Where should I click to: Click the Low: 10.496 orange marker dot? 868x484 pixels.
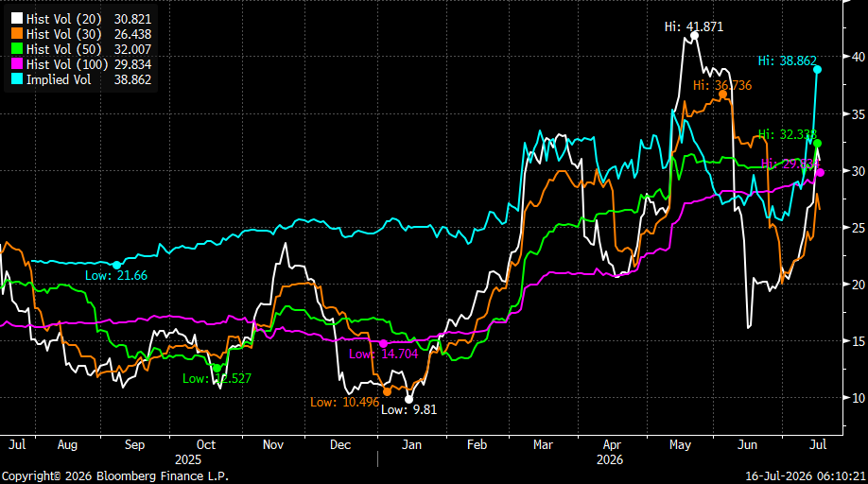388,391
